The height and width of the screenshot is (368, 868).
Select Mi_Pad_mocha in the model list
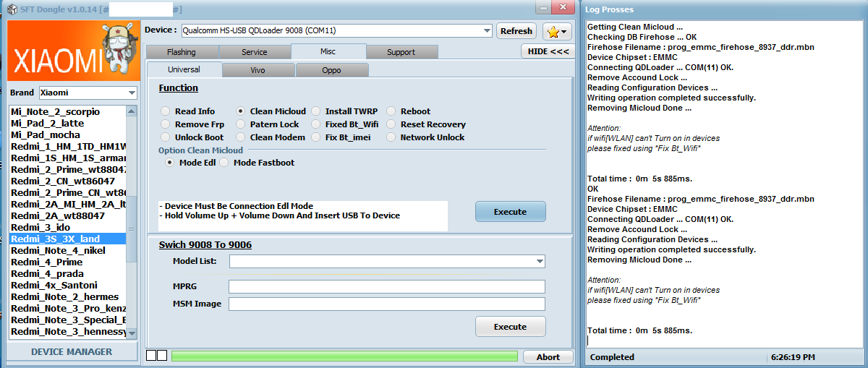[x=45, y=134]
